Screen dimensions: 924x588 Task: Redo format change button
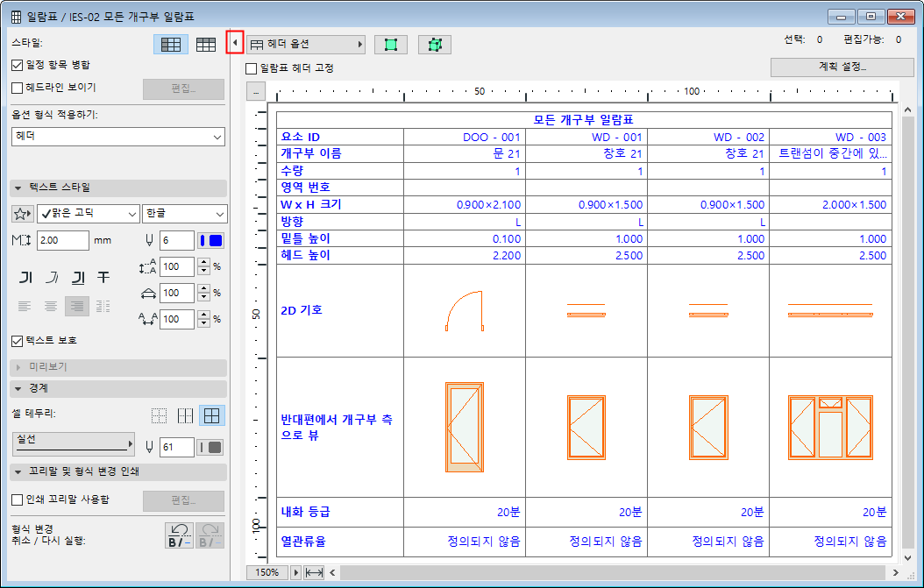210,535
